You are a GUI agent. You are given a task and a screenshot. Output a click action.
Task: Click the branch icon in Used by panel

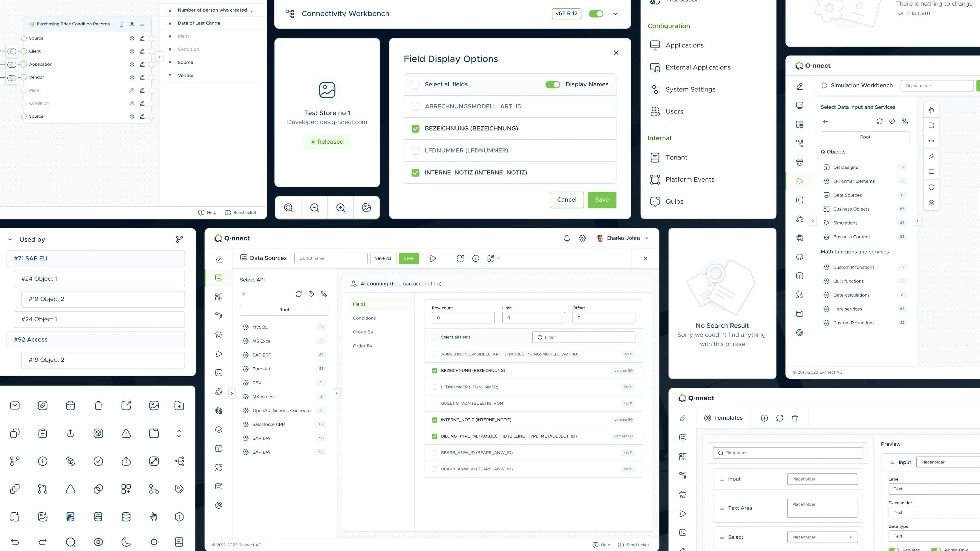point(179,240)
